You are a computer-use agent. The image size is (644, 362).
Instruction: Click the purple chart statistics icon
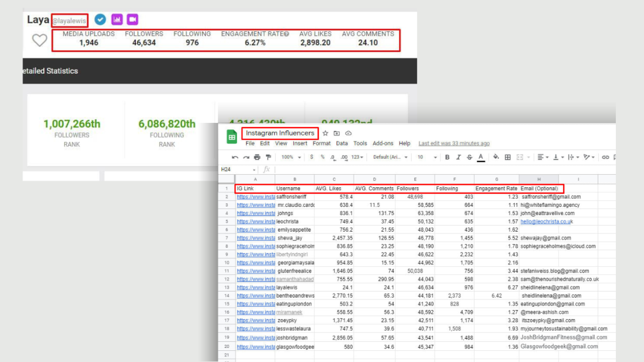[117, 19]
